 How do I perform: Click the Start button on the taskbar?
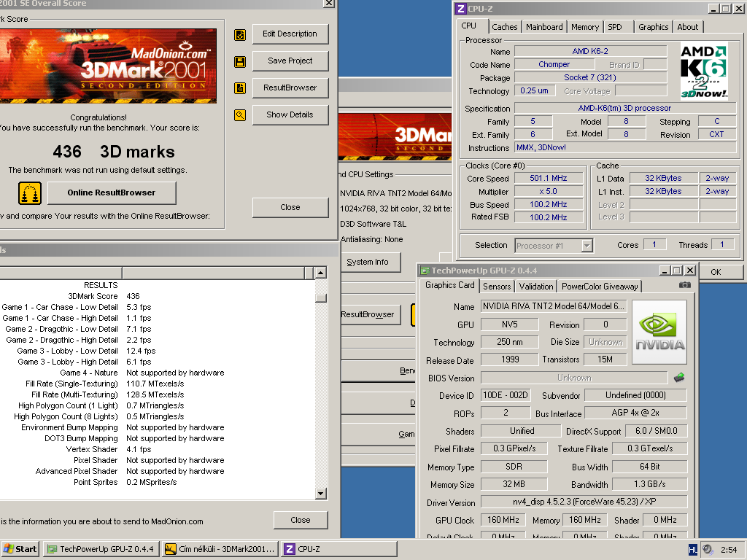(x=20, y=549)
